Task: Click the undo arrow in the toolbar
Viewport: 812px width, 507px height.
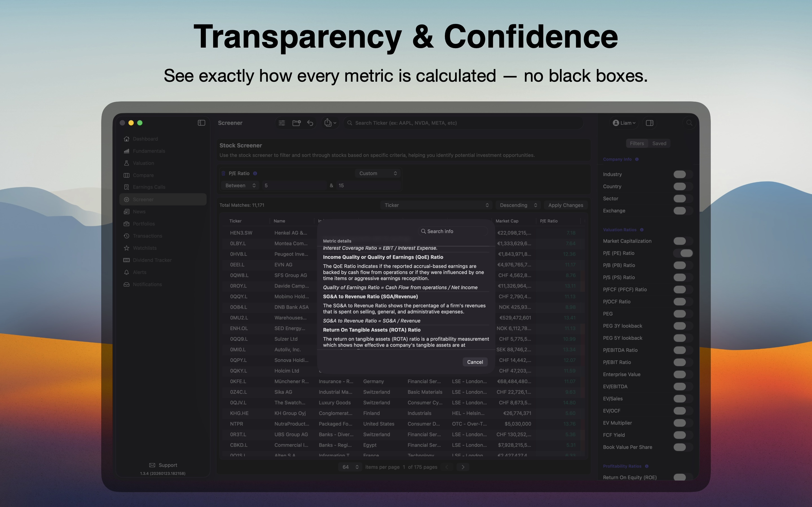Action: [310, 123]
